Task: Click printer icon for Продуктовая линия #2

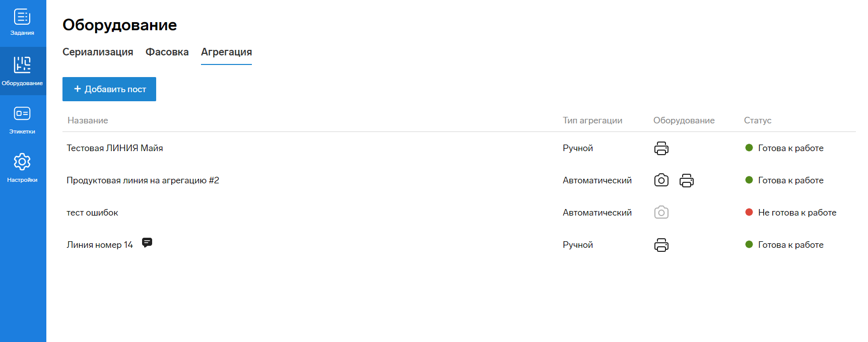Action: click(x=686, y=180)
